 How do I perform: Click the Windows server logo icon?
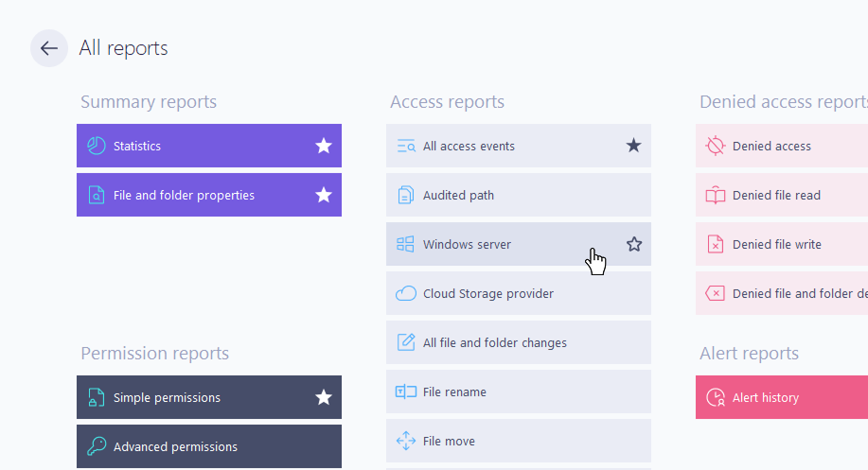pyautogui.click(x=405, y=244)
